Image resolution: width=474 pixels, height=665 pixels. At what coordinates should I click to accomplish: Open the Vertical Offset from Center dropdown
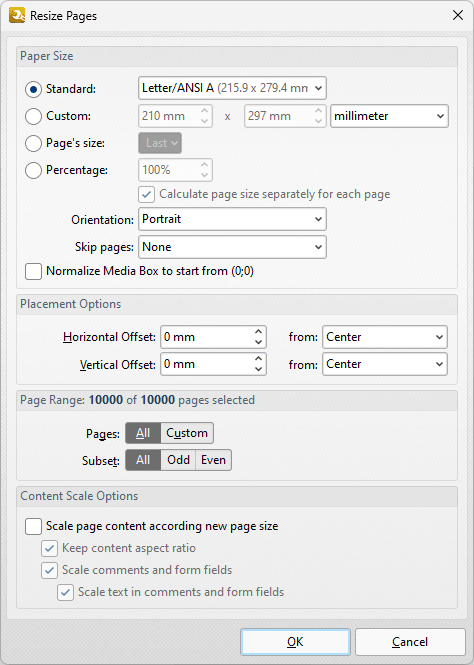click(x=385, y=364)
